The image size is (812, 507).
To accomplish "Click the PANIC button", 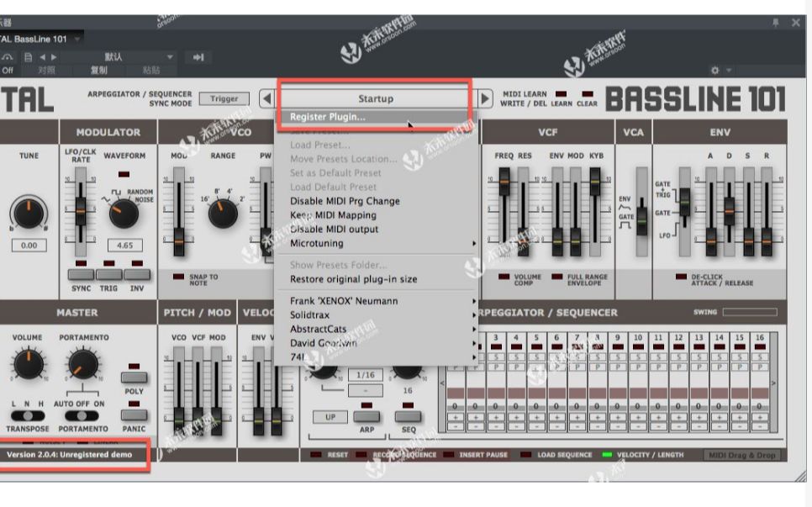I will (x=134, y=415).
